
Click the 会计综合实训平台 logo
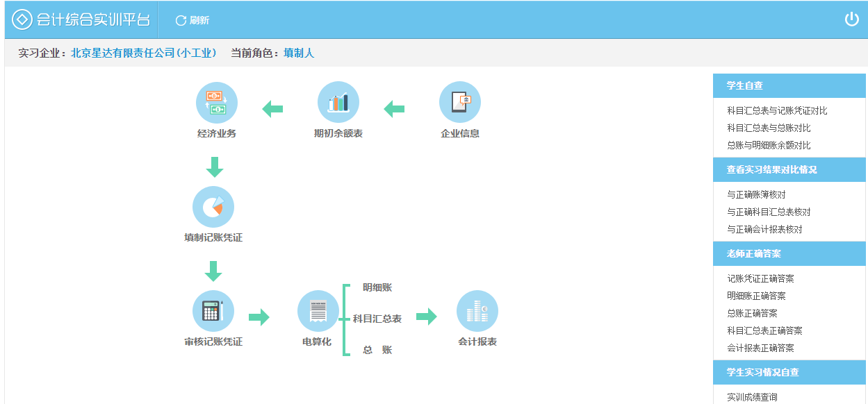pyautogui.click(x=81, y=19)
